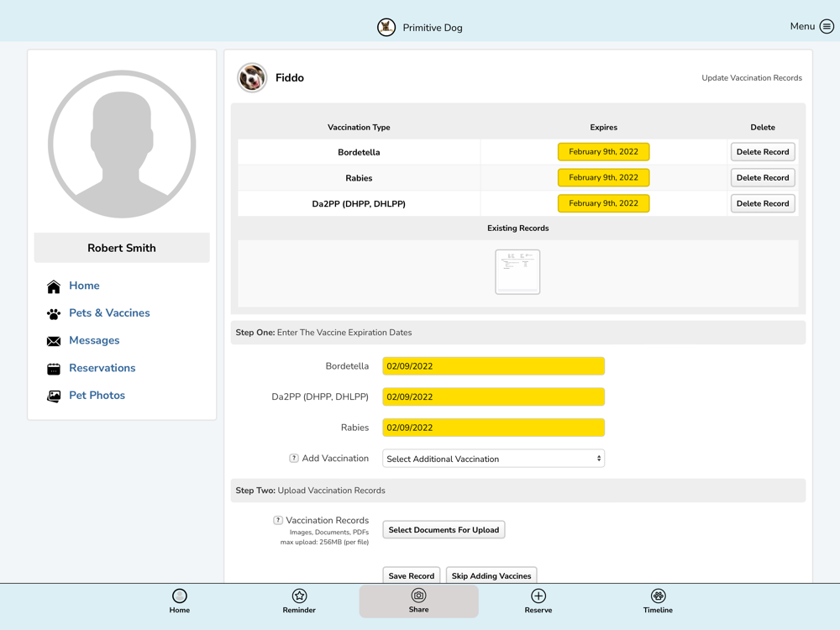Click the Bordetella cell in vaccination table
The height and width of the screenshot is (630, 840).
(359, 152)
